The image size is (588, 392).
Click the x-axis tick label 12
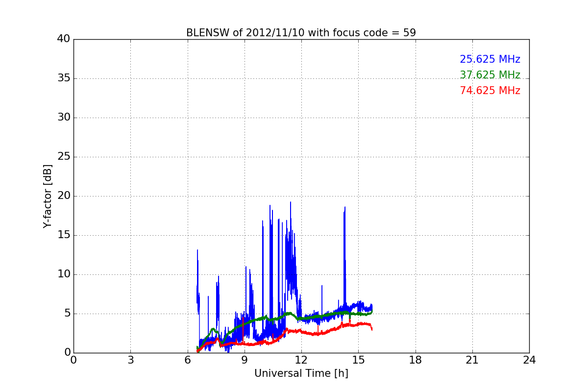coord(301,360)
